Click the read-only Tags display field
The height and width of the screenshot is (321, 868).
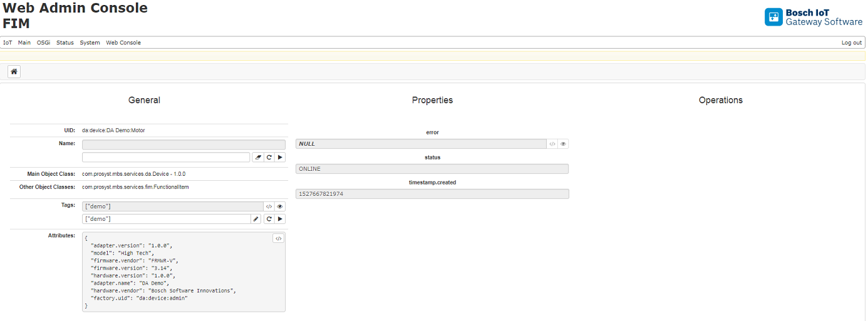pos(172,206)
